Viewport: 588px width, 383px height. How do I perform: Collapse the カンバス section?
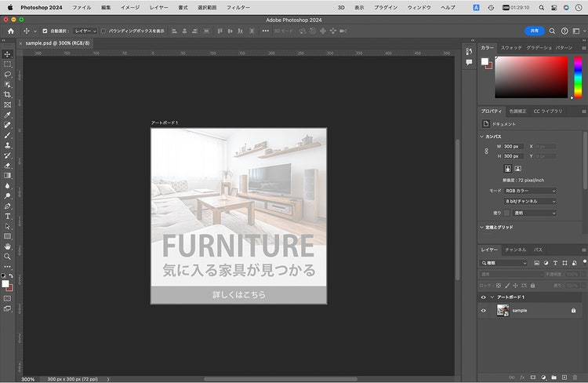[x=482, y=137]
